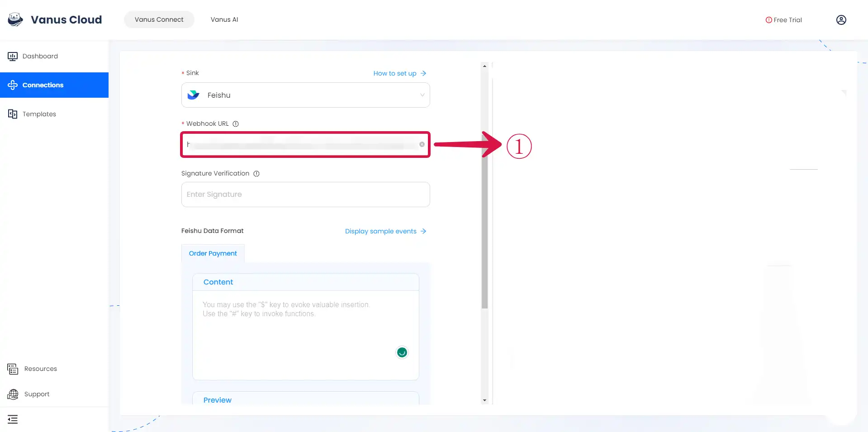Image resolution: width=868 pixels, height=432 pixels.
Task: Click the Signature Verification info icon
Action: [256, 174]
